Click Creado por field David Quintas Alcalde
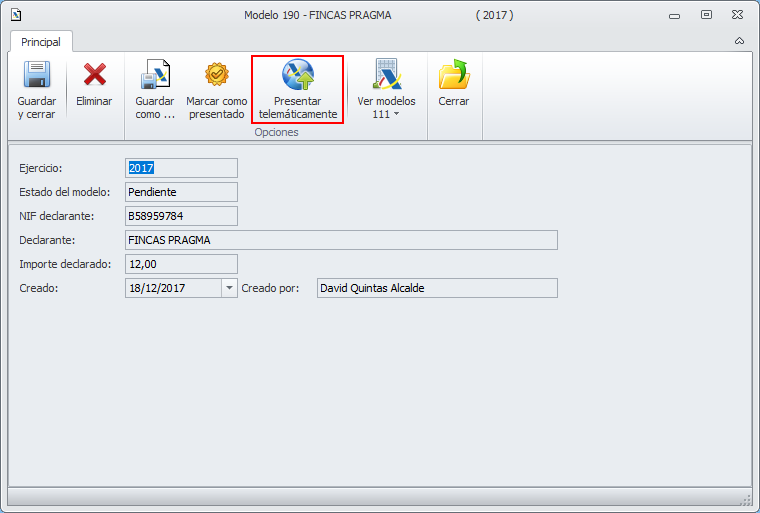 point(437,288)
